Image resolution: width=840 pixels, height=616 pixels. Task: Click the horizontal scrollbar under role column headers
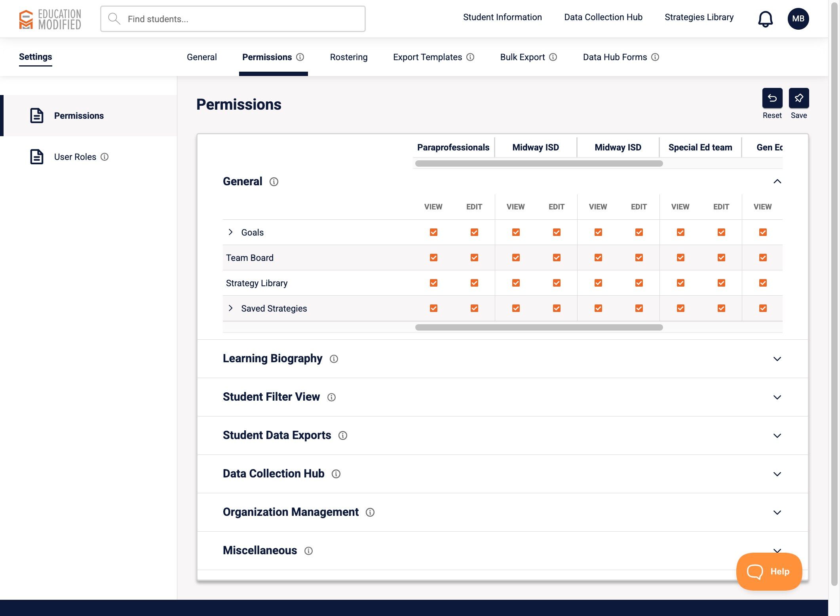(538, 164)
